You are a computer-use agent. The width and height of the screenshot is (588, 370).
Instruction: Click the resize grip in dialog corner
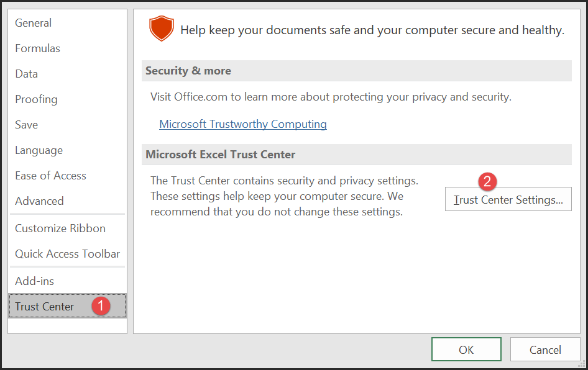[582, 364]
